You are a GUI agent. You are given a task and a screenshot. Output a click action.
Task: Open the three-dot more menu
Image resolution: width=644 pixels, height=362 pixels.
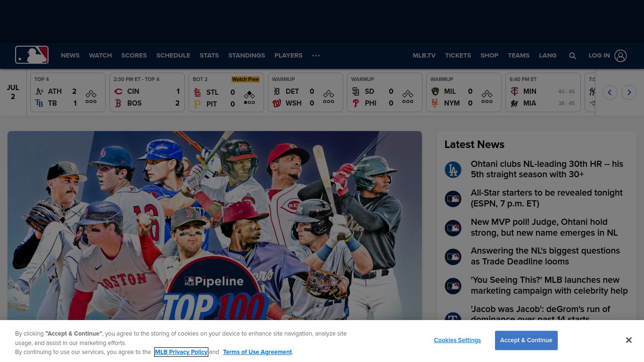(316, 56)
